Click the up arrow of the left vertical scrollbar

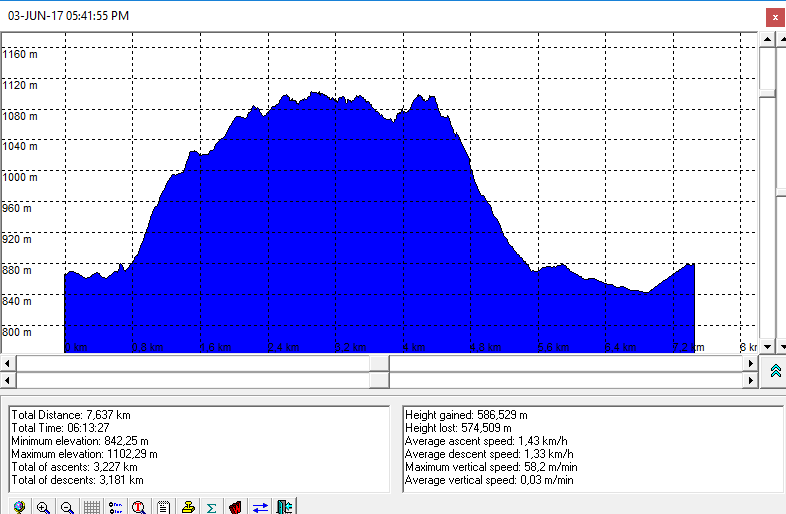pyautogui.click(x=767, y=38)
